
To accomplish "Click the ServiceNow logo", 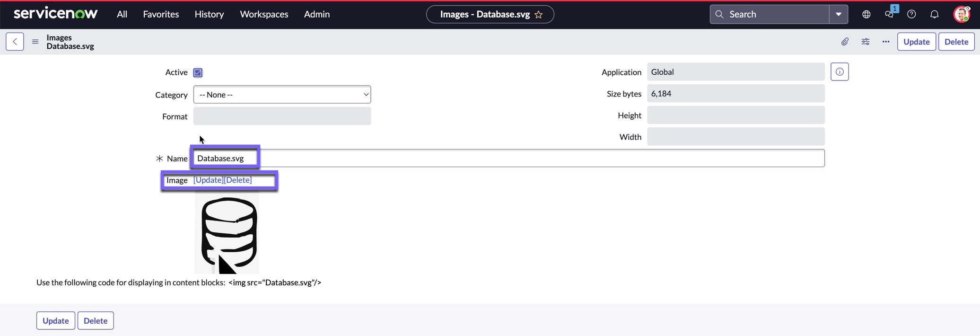I will pos(55,14).
